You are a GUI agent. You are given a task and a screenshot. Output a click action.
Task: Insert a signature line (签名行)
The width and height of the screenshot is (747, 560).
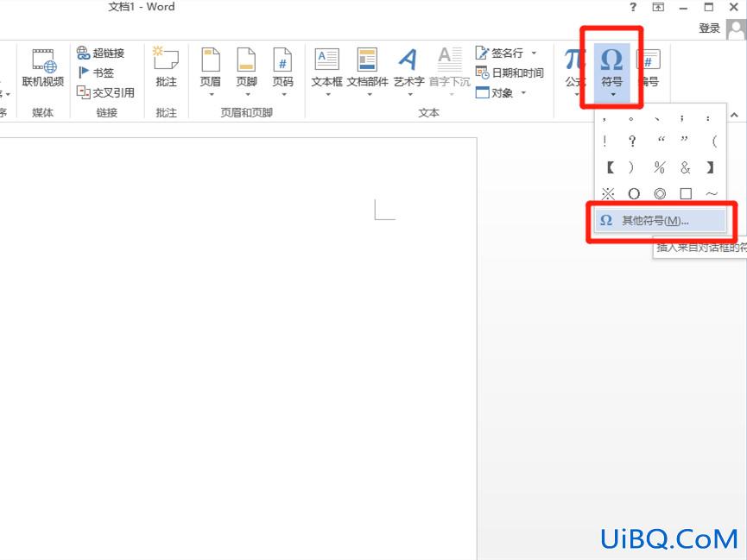click(500, 53)
